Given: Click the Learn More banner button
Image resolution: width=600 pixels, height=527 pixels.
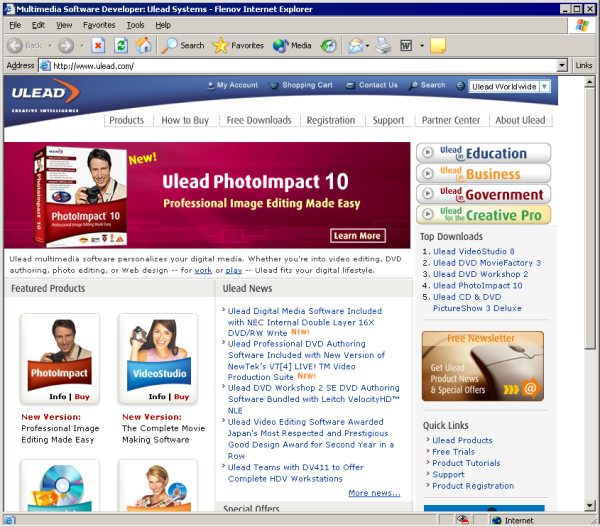Looking at the screenshot, I should pyautogui.click(x=358, y=236).
